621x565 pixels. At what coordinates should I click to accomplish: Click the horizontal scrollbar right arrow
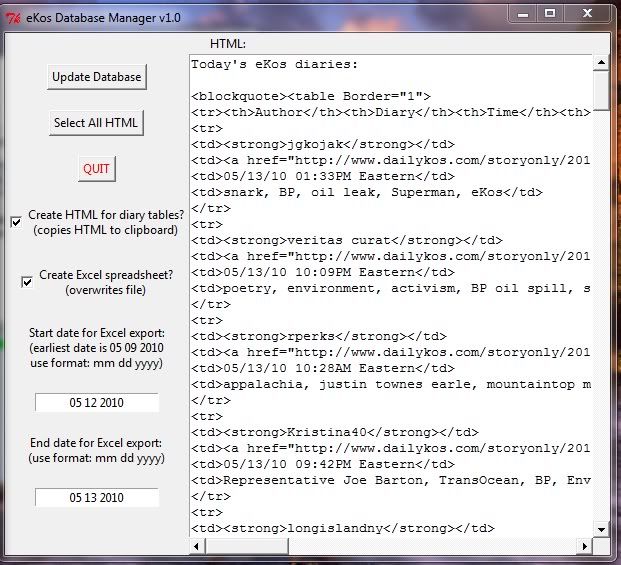coord(585,546)
